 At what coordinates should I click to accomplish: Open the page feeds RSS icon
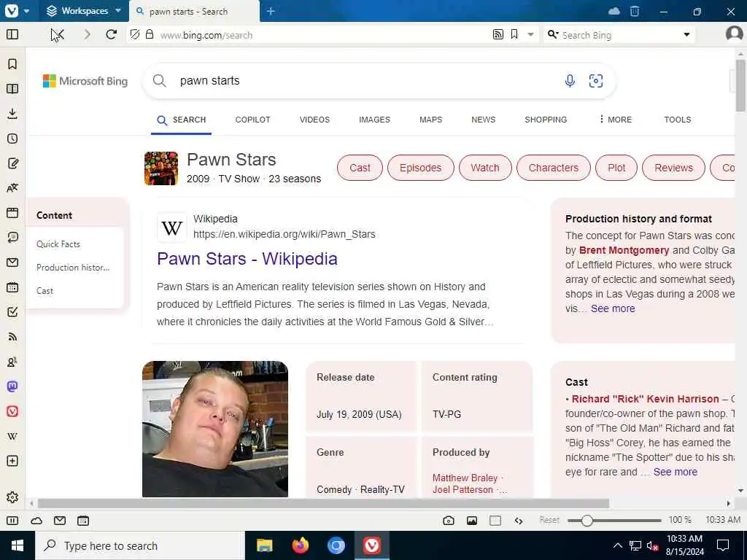pyautogui.click(x=498, y=34)
